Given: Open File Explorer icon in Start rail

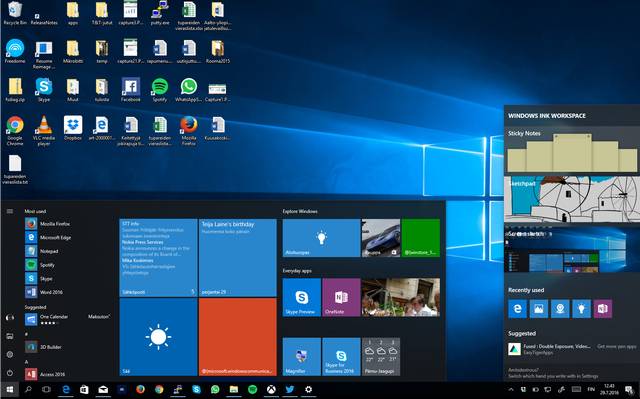Looking at the screenshot, I should (x=10, y=336).
